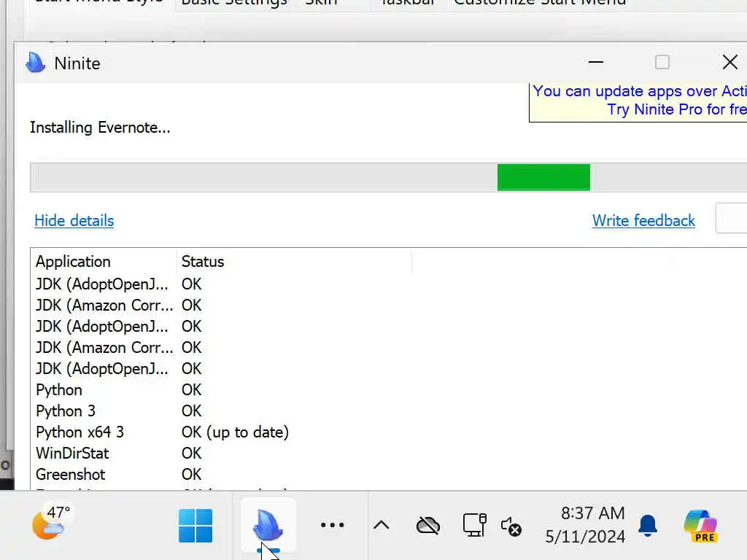Viewport: 747px width, 560px height.
Task: Click the muted volume tray icon
Action: click(511, 526)
